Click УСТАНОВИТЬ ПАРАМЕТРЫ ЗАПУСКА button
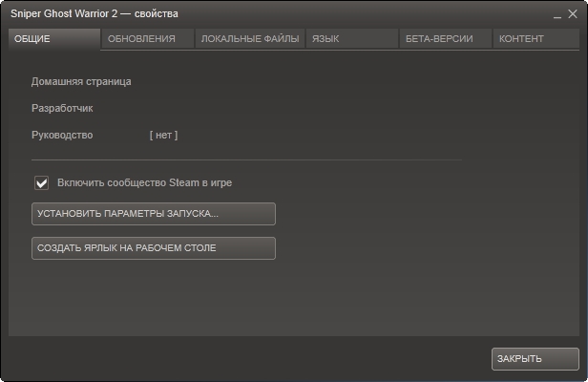This screenshot has width=588, height=382. coord(154,214)
